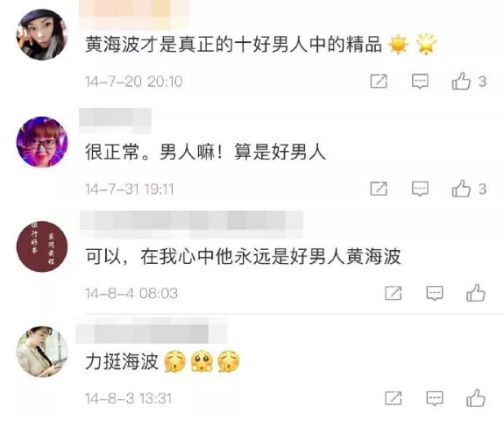Repost the 14-8-3 13:31 comment
504x421 pixels.
(394, 398)
